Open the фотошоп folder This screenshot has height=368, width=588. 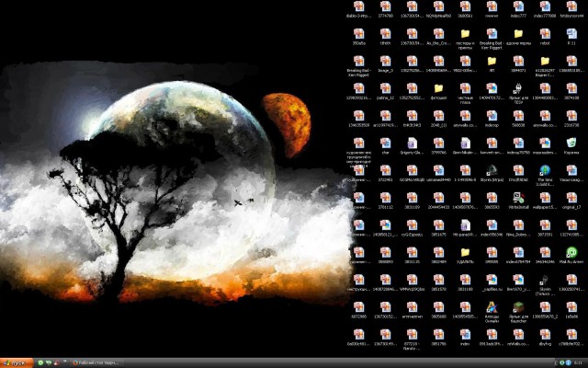(438, 88)
